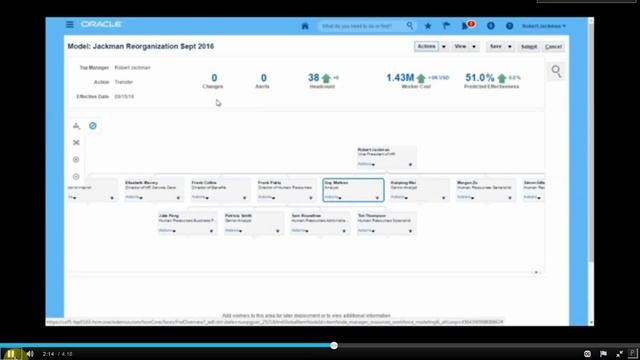Open Actions on Patricia Smith card
Screen dimensions: 640x360
pos(233,231)
